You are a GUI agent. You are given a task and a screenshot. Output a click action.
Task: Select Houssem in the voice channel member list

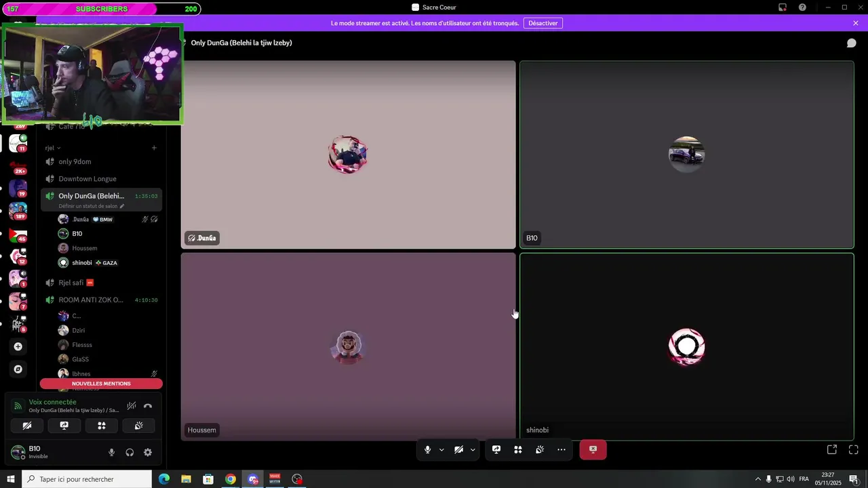click(108, 248)
